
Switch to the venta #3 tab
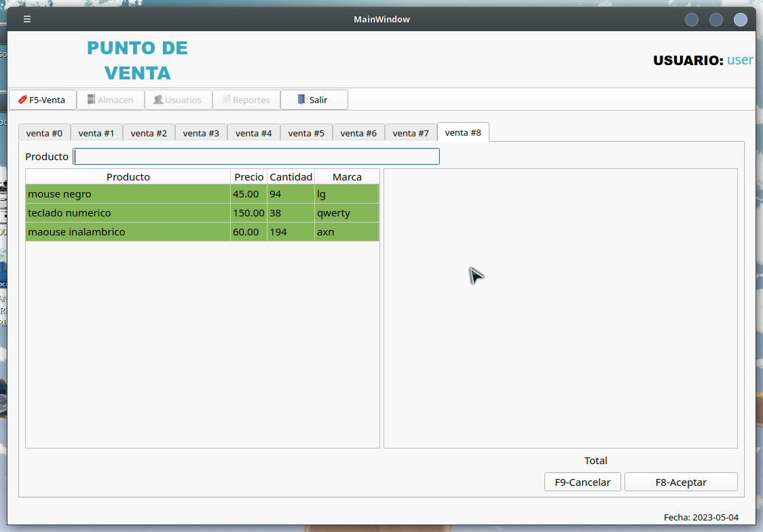(201, 133)
